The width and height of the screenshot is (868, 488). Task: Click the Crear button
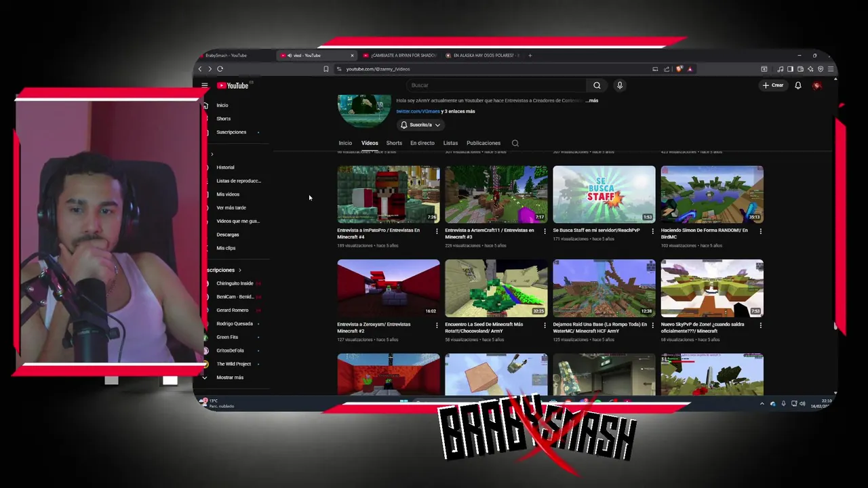click(773, 85)
